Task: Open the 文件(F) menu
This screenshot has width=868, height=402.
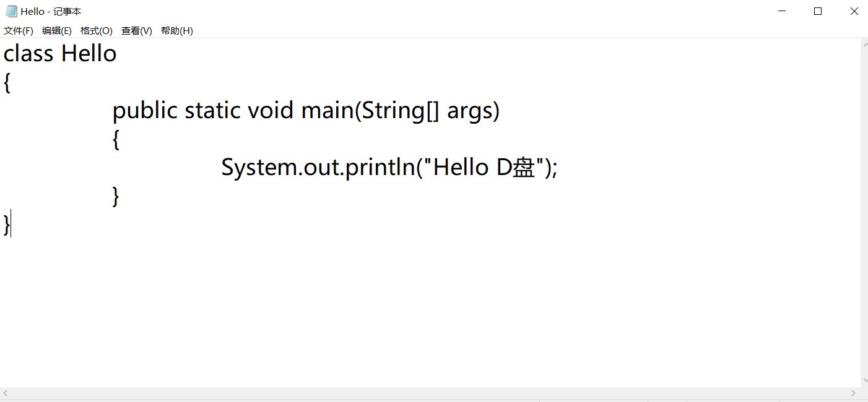Action: (x=19, y=31)
